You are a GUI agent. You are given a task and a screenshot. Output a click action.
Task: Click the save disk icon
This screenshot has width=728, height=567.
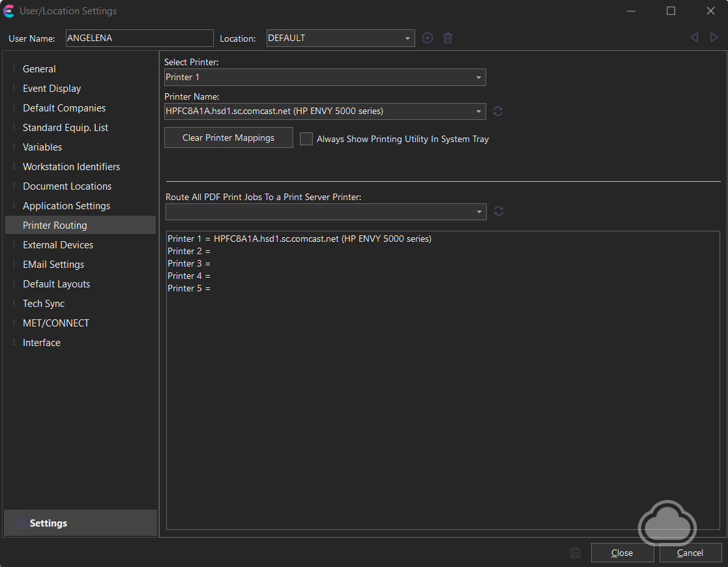[575, 553]
